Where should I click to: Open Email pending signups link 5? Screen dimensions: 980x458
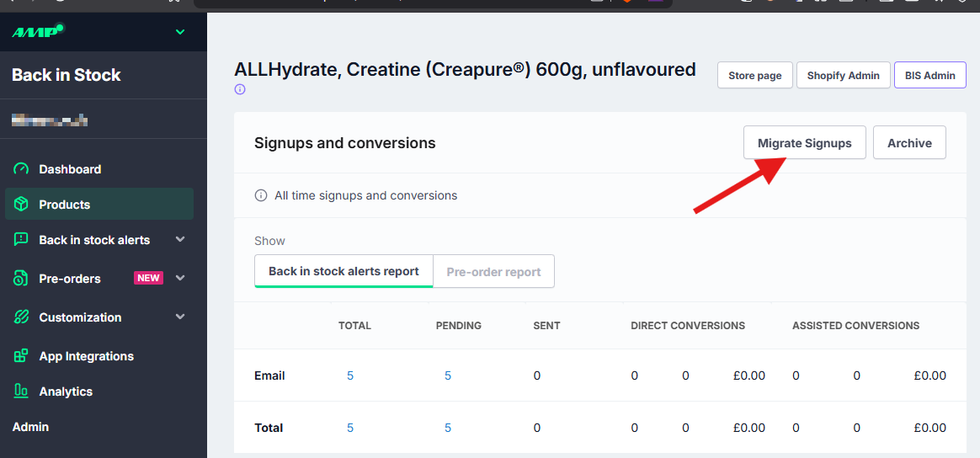click(x=448, y=375)
